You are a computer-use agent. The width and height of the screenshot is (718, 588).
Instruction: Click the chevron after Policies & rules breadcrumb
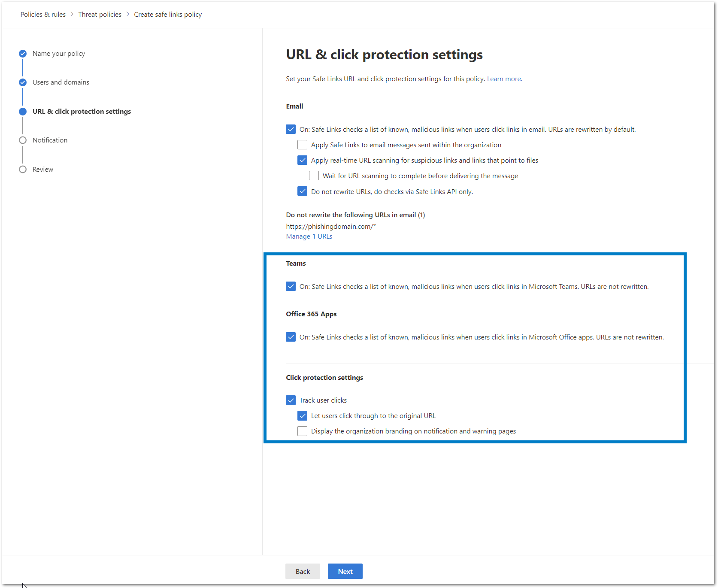tap(72, 14)
